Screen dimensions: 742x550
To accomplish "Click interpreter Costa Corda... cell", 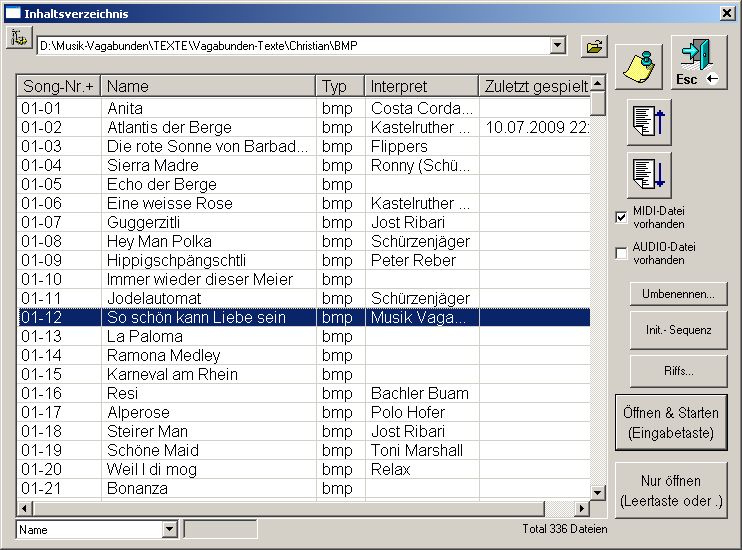I will tap(422, 108).
